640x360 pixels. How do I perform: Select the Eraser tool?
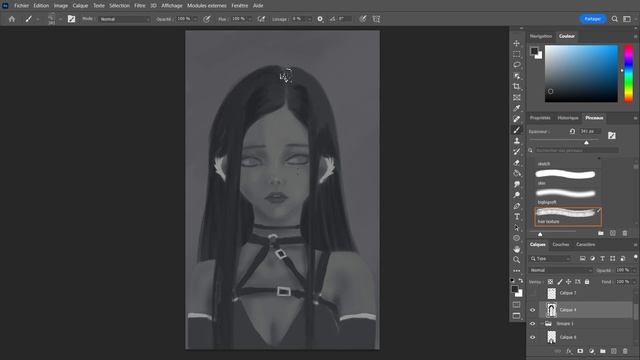[x=517, y=162]
